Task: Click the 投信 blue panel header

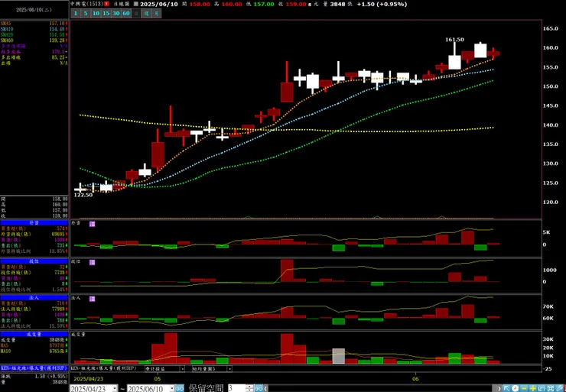Action: pos(34,261)
